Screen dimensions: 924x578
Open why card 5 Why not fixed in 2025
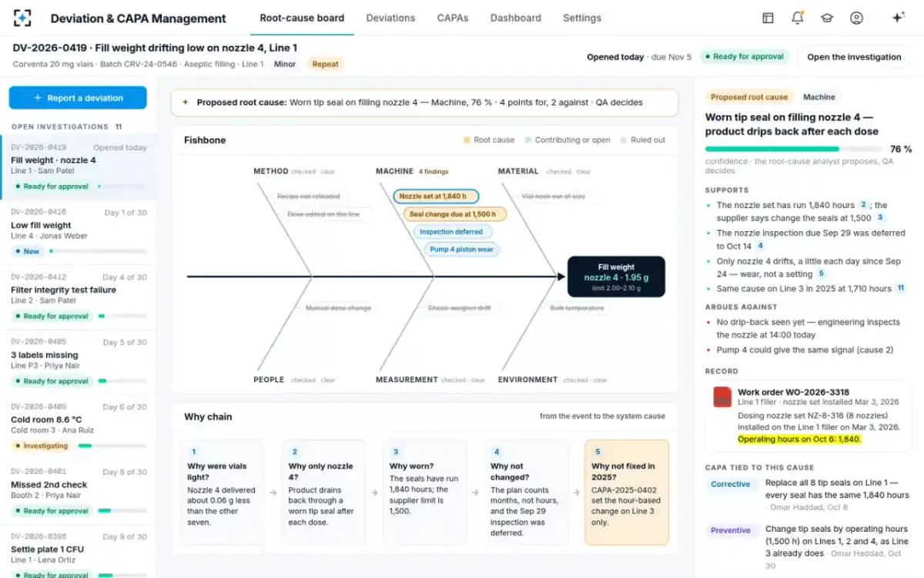[627, 492]
